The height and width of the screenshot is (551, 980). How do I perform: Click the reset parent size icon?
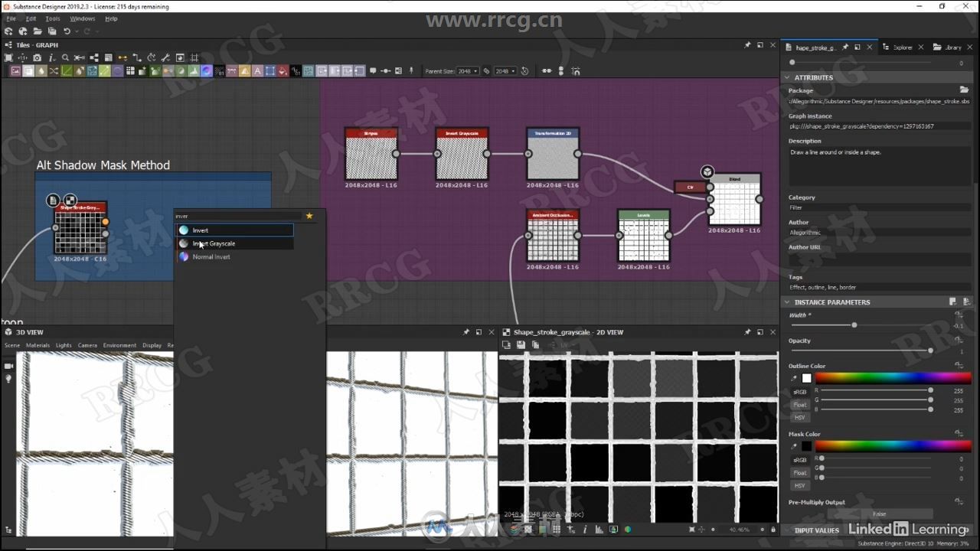524,71
